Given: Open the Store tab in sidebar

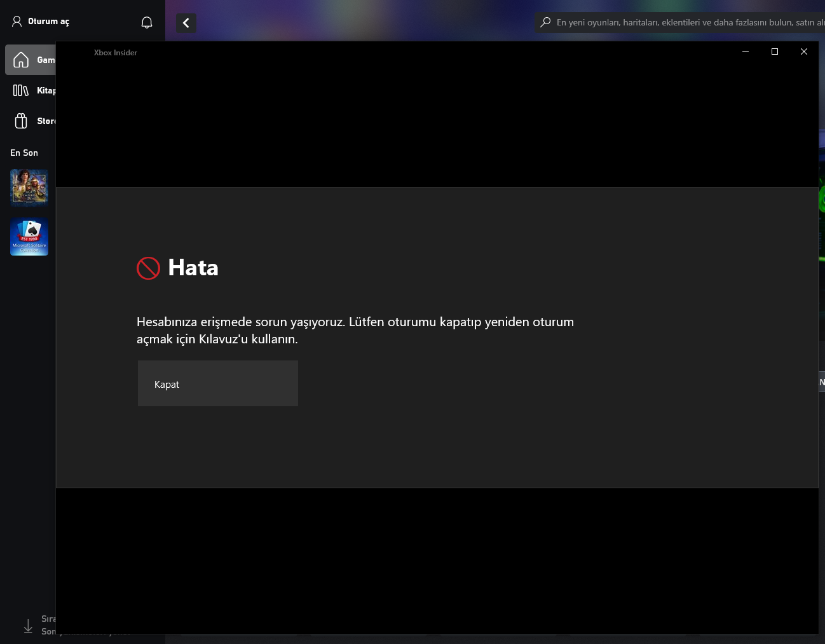Looking at the screenshot, I should click(x=31, y=121).
